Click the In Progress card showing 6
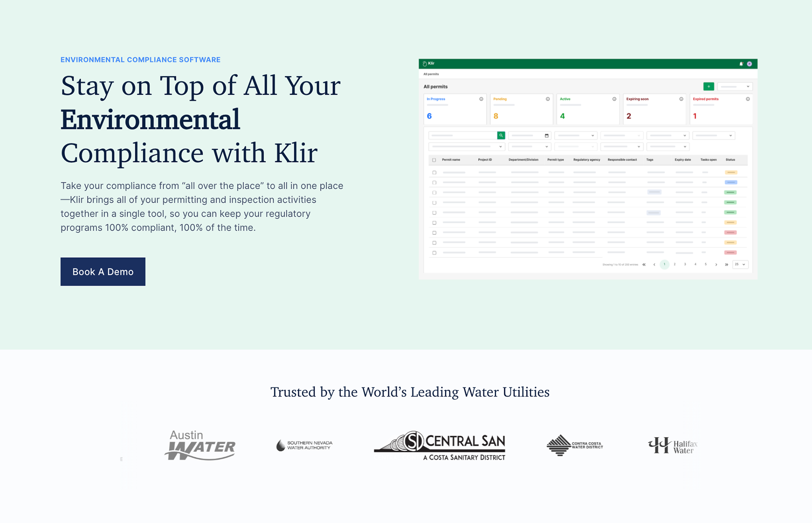The image size is (812, 523). click(455, 109)
